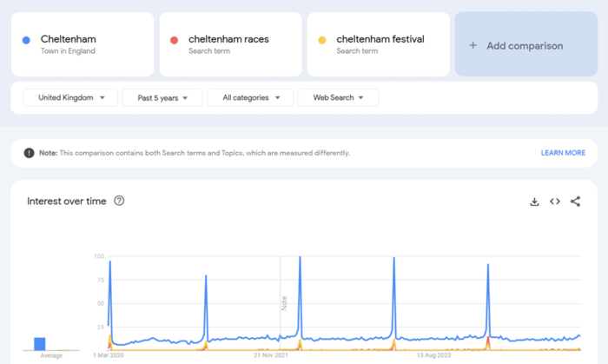Click the blue Average bar
This screenshot has height=364, width=608.
[x=39, y=343]
